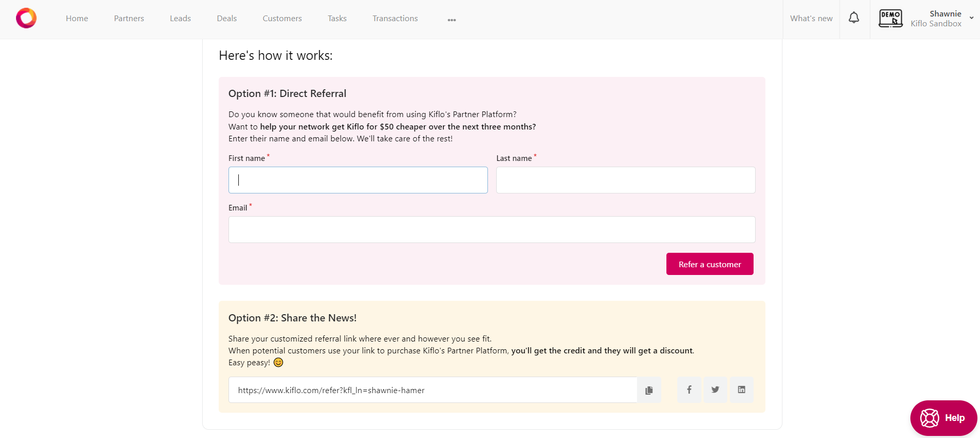
Task: Open the Partners section
Action: [129, 19]
